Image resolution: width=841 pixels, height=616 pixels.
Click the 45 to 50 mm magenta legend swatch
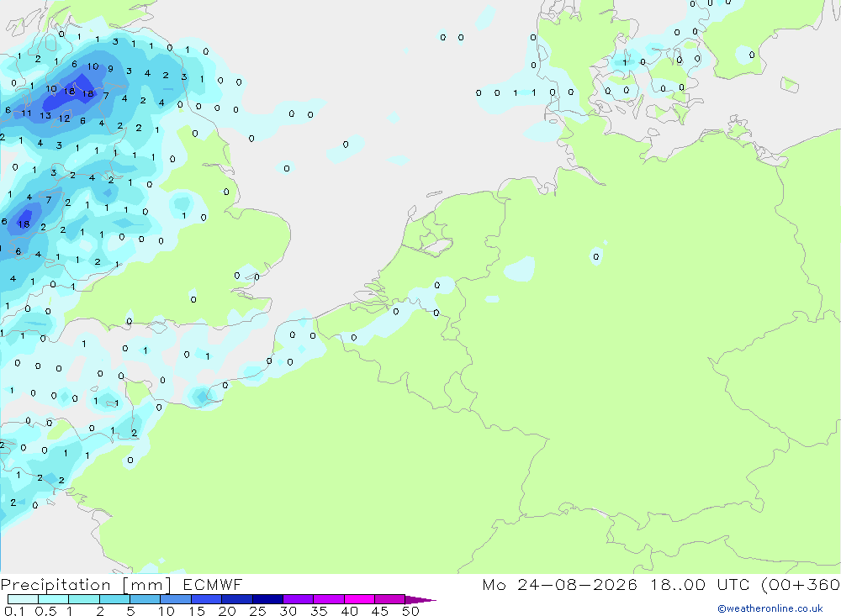[389, 599]
